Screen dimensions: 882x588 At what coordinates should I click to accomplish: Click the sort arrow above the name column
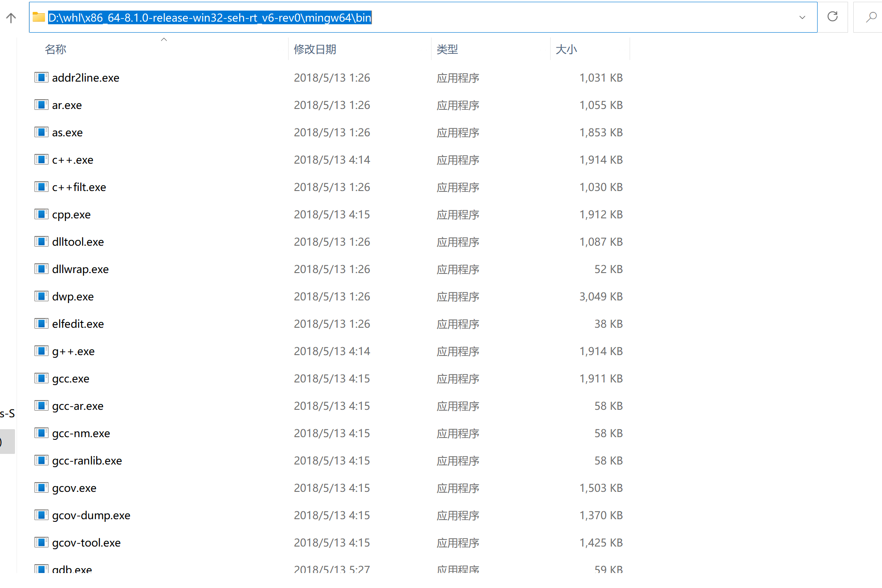tap(164, 39)
